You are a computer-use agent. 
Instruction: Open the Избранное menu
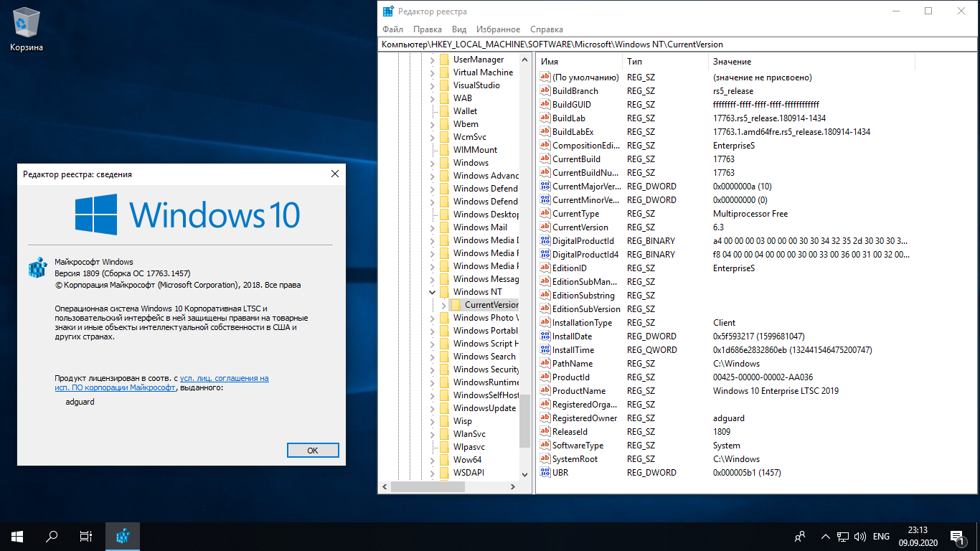497,29
